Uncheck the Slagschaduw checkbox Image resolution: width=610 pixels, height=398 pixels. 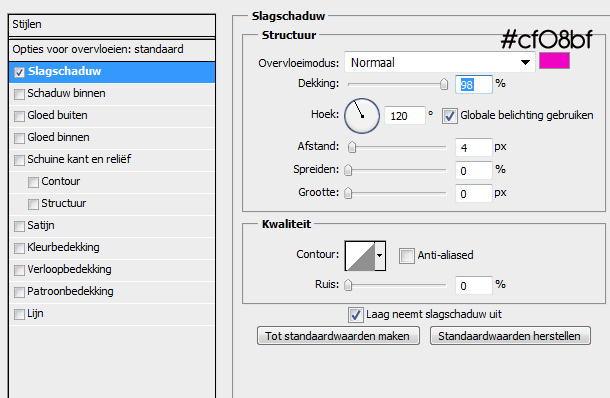click(19, 72)
